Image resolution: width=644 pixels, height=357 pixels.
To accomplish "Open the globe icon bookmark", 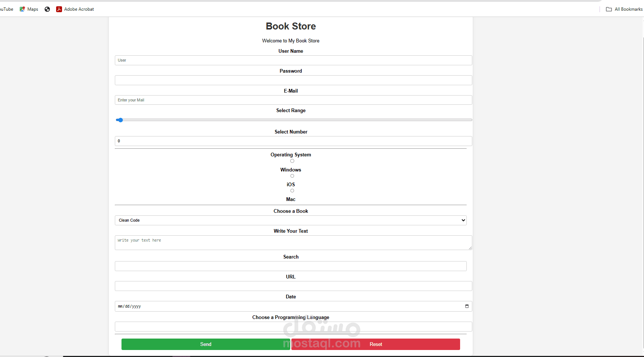I will pos(47,9).
